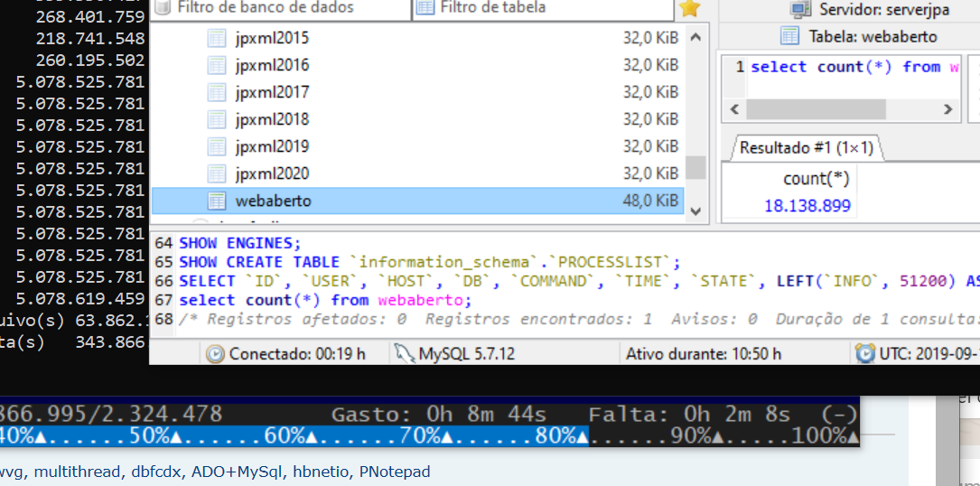980x486 pixels.
Task: Click the progress bar at 80% marker
Action: 560,436
